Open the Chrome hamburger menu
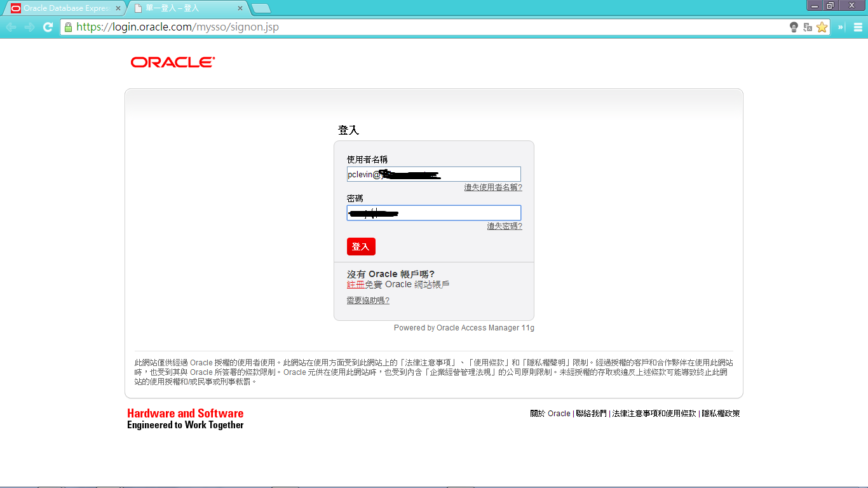Viewport: 868px width, 488px height. [x=858, y=27]
